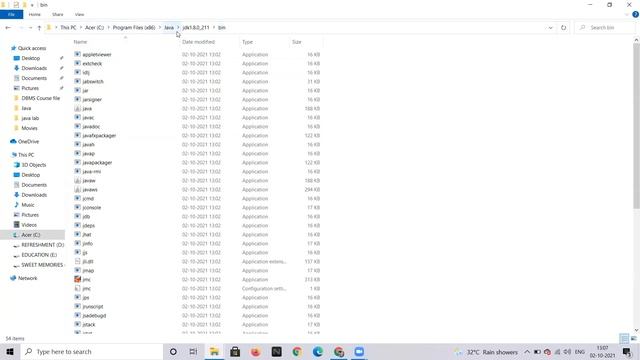Open the Help question mark icon

pyautogui.click(x=635, y=14)
